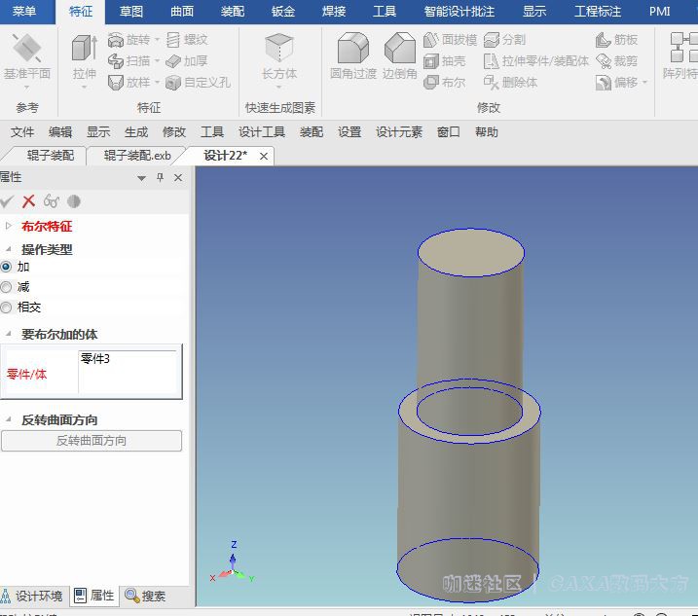The height and width of the screenshot is (616, 698).
Task: Switch to the 曲面 ribbon tab
Action: (182, 11)
